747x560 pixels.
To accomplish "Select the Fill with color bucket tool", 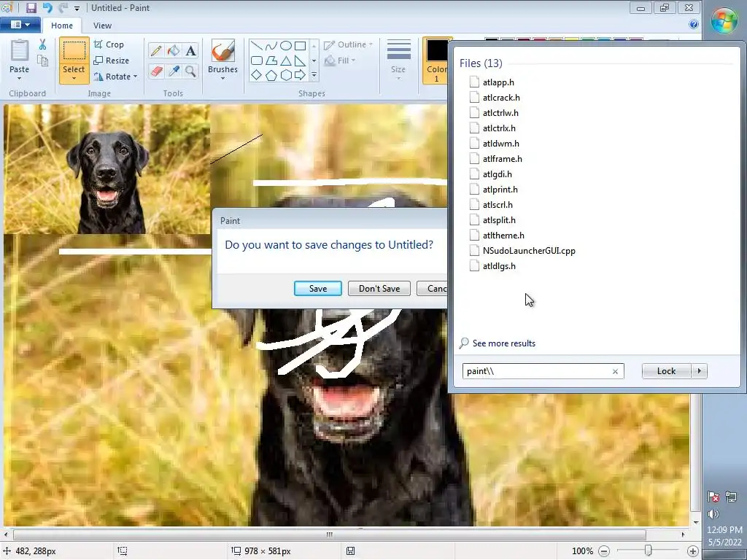I will click(x=174, y=50).
